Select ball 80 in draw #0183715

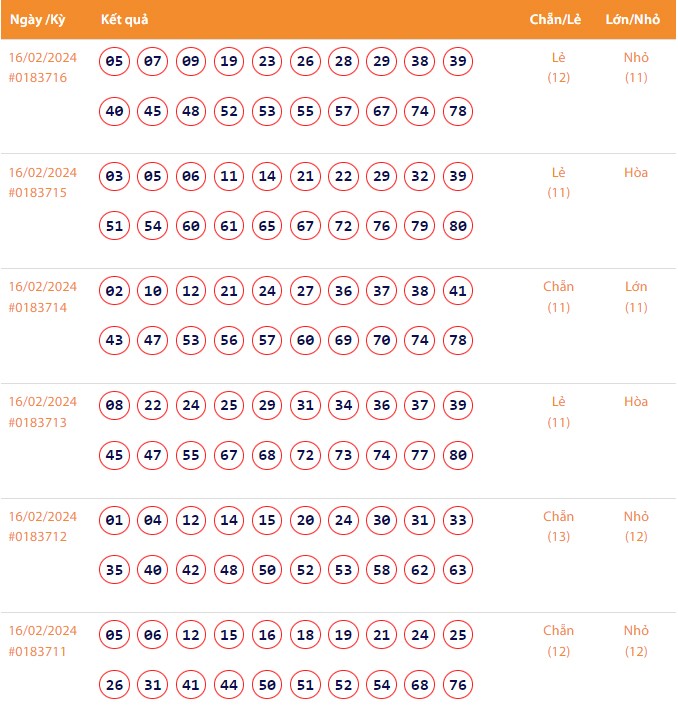coord(458,226)
